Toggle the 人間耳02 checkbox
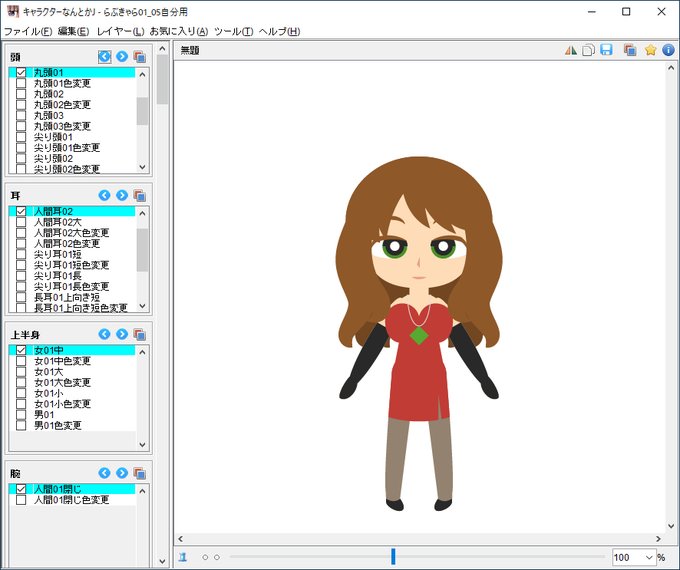The height and width of the screenshot is (570, 680). coord(21,211)
